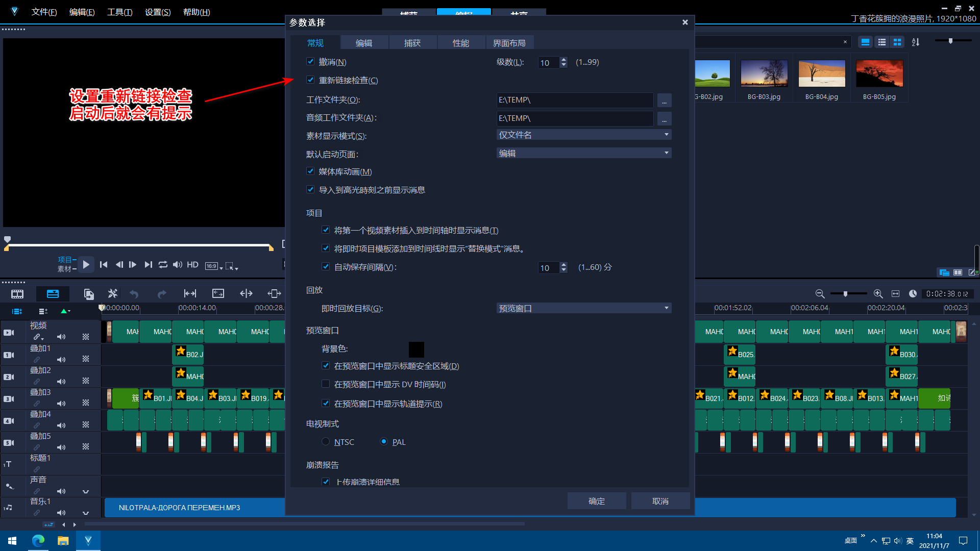Switch to timeline view icon
980x551 pixels.
click(x=53, y=294)
